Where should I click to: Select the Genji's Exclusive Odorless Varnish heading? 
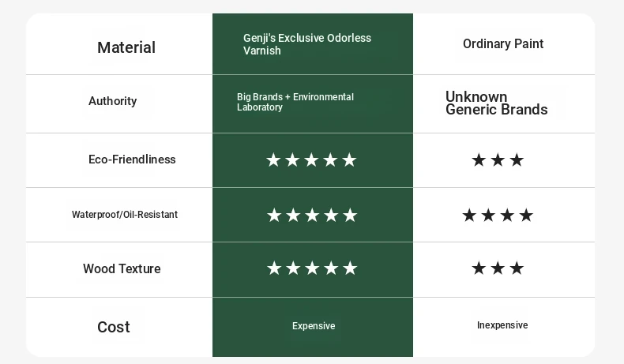click(x=306, y=44)
